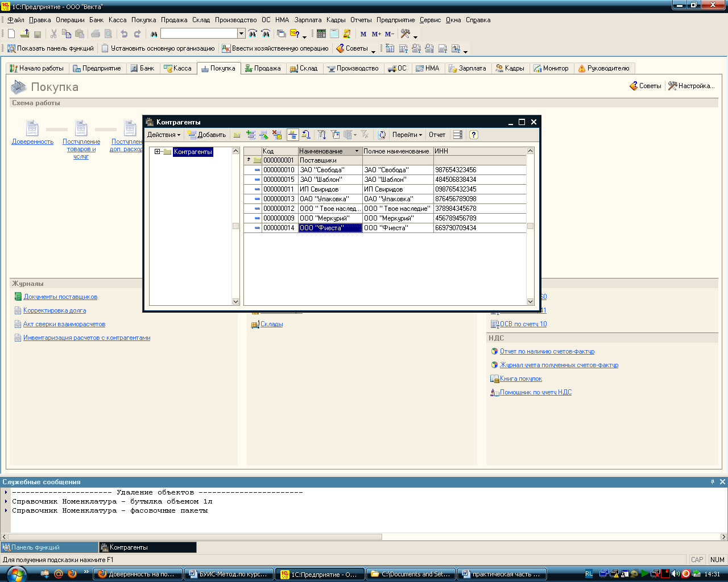
Task: Click Ввести хозяйственную операцию button
Action: pyautogui.click(x=275, y=48)
